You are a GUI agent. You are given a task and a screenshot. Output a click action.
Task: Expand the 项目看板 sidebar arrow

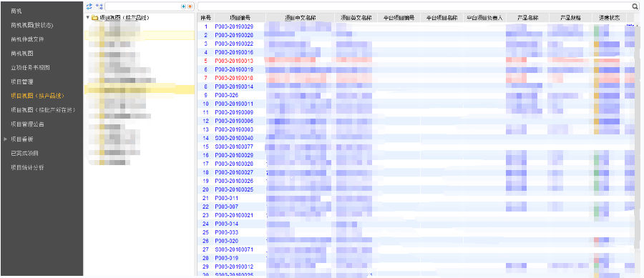[x=5, y=139]
